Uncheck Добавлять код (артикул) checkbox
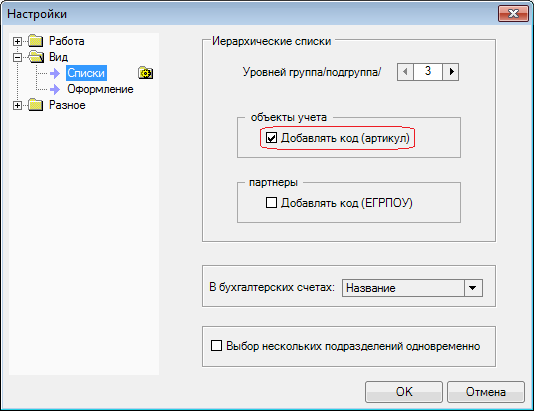Screen dimensions: 534x411 click(x=271, y=138)
